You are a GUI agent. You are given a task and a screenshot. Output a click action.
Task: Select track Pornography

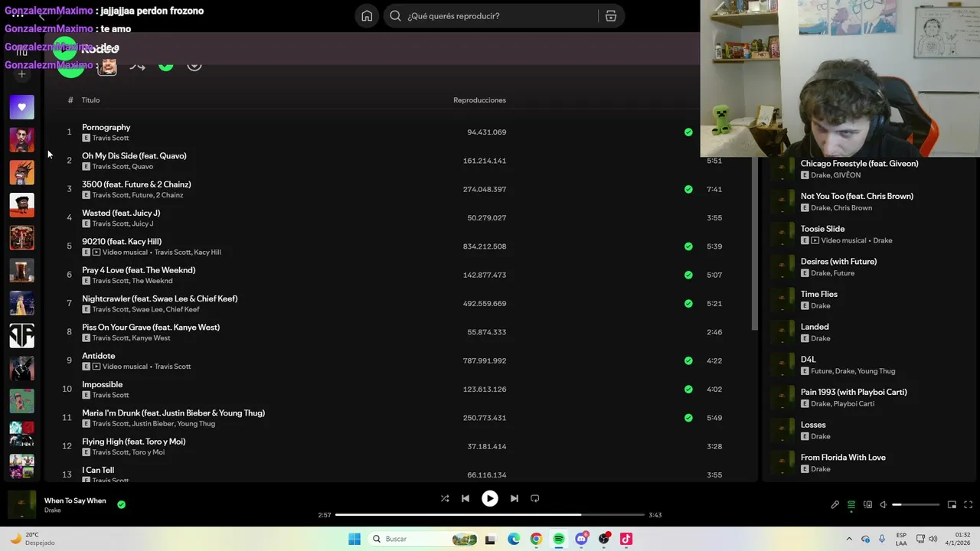(106, 127)
